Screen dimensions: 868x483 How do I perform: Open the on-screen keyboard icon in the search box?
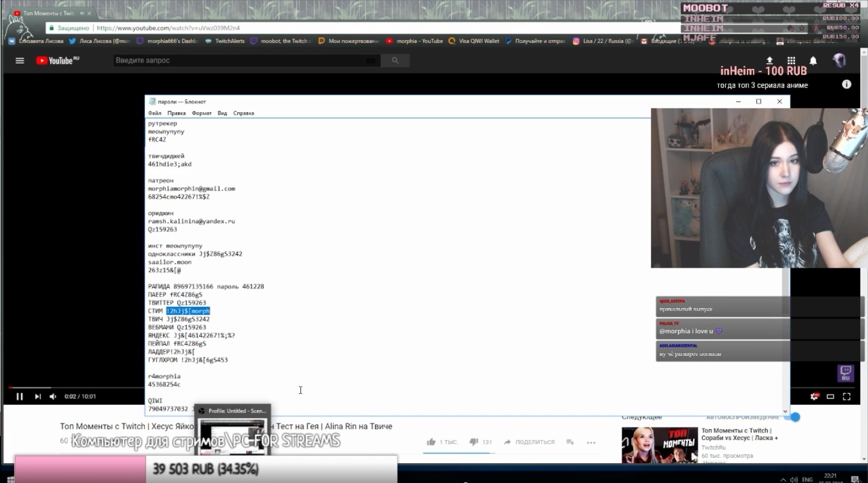pos(372,60)
